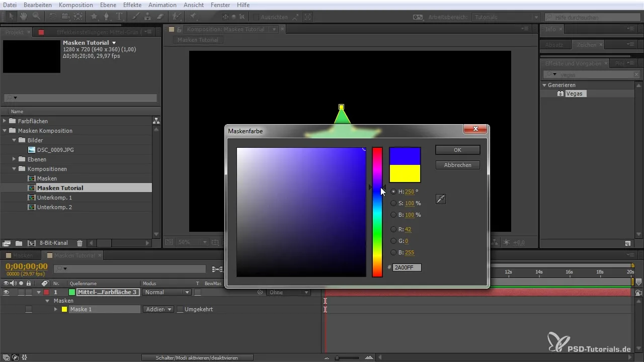Viewport: 644px width, 362px height.
Task: Open Komposition menu
Action: pos(76,5)
